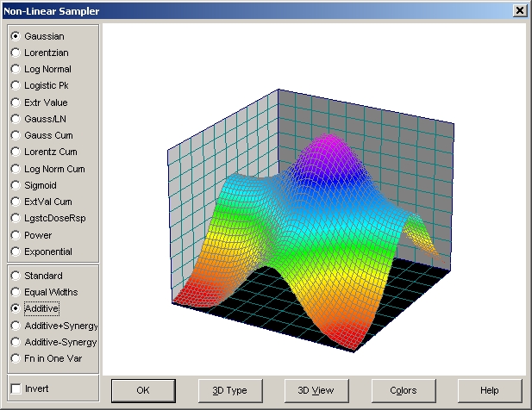Select Fn in One Var option
The width and height of the screenshot is (532, 410).
[16, 358]
